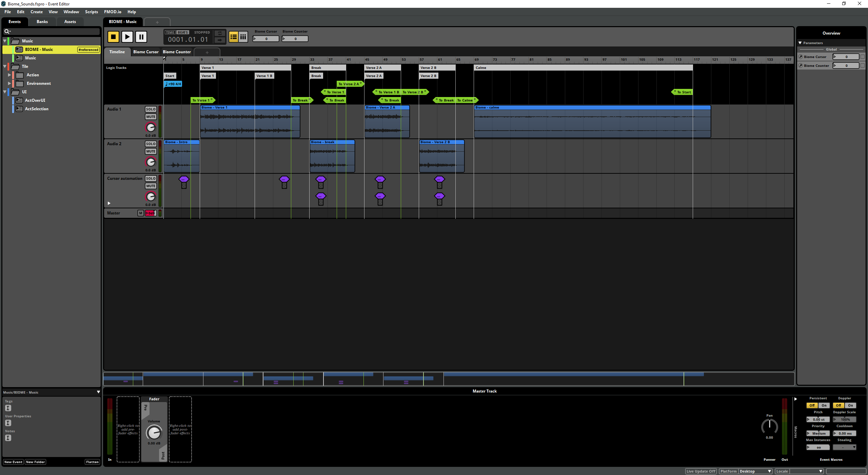Click the Flatten button

click(x=92, y=462)
